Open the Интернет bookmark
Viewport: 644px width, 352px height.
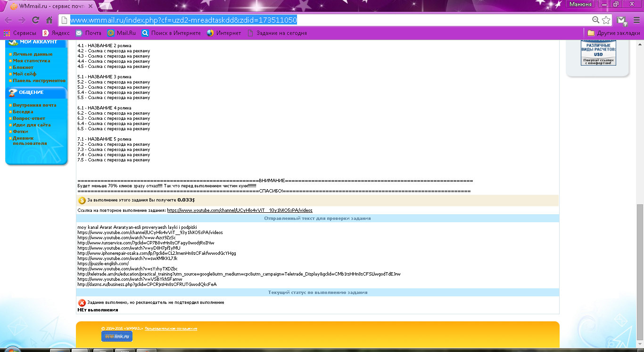pyautogui.click(x=224, y=33)
